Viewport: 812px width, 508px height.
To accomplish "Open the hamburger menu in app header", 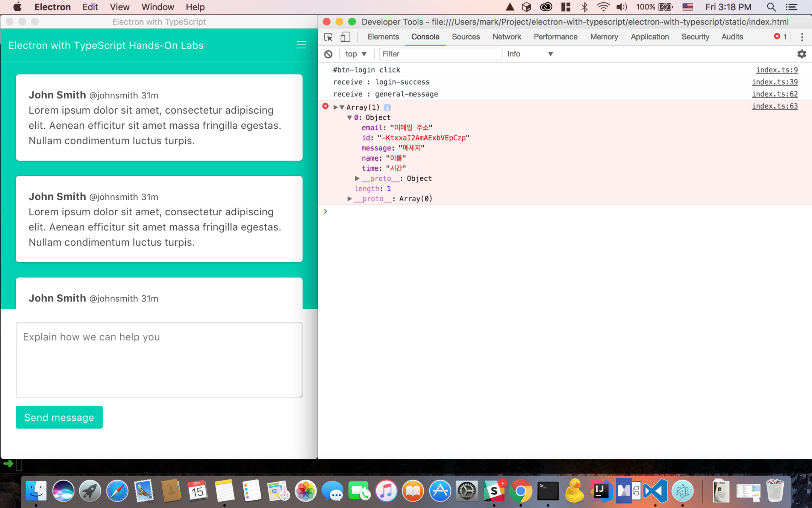I will coord(301,45).
